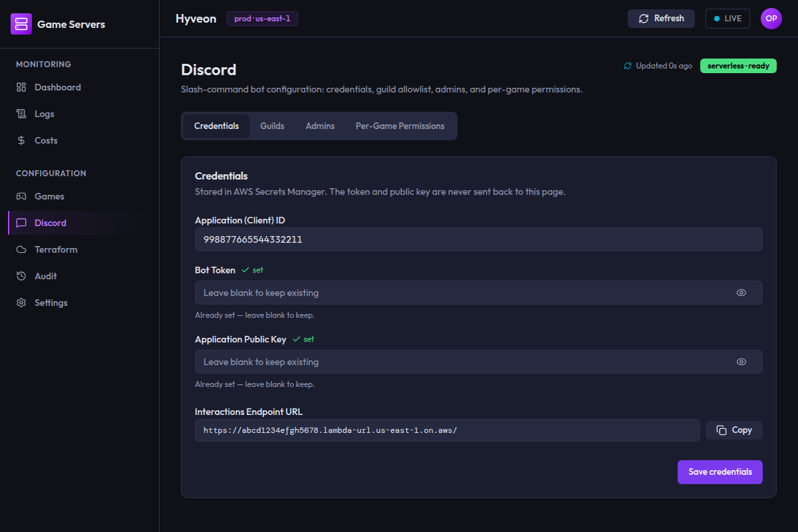Select the Interactions Endpoint URL field
The height and width of the screenshot is (532, 798).
coord(447,430)
